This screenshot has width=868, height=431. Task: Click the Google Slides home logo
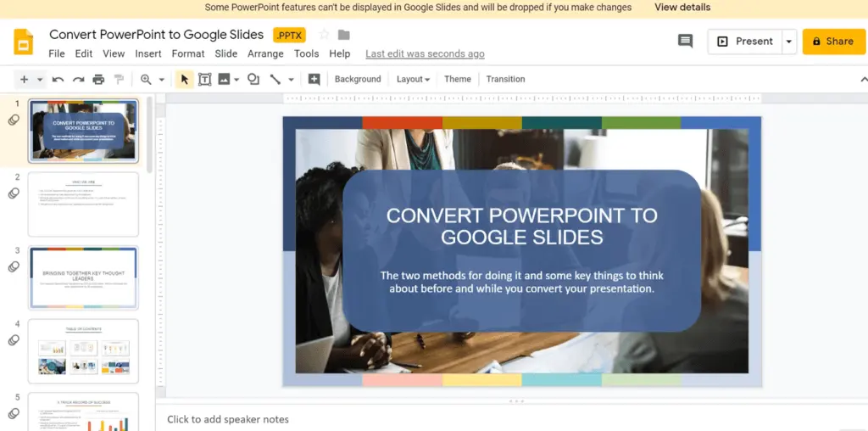pos(23,42)
